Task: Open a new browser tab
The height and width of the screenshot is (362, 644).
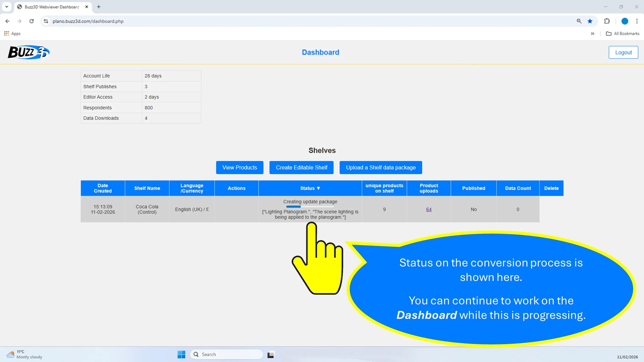Action: (x=99, y=7)
